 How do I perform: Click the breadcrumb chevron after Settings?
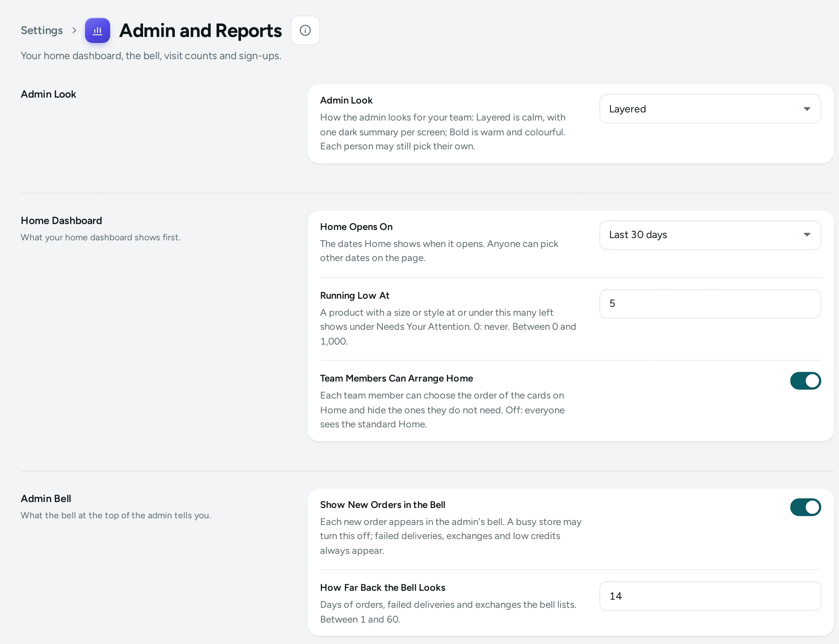(x=74, y=30)
